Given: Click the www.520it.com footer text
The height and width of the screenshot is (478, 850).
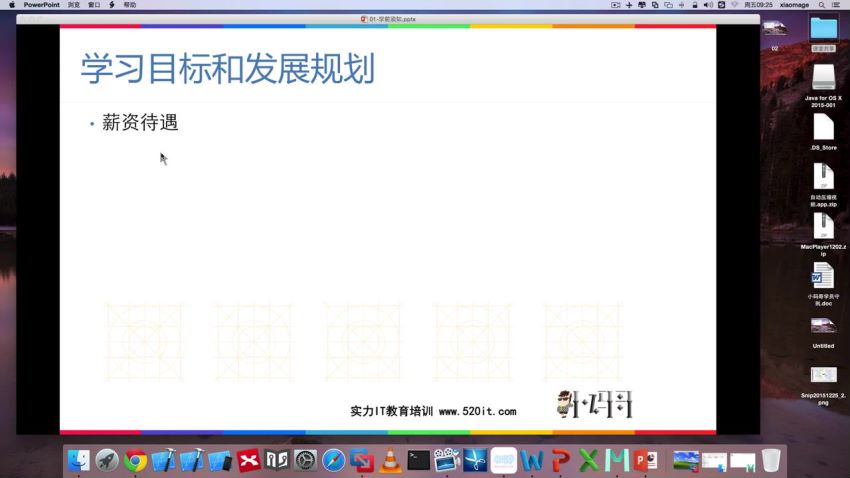Looking at the screenshot, I should click(478, 411).
